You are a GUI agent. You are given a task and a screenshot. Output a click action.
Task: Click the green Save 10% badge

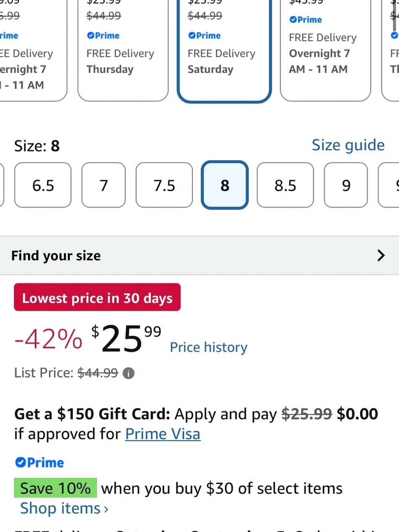[55, 488]
